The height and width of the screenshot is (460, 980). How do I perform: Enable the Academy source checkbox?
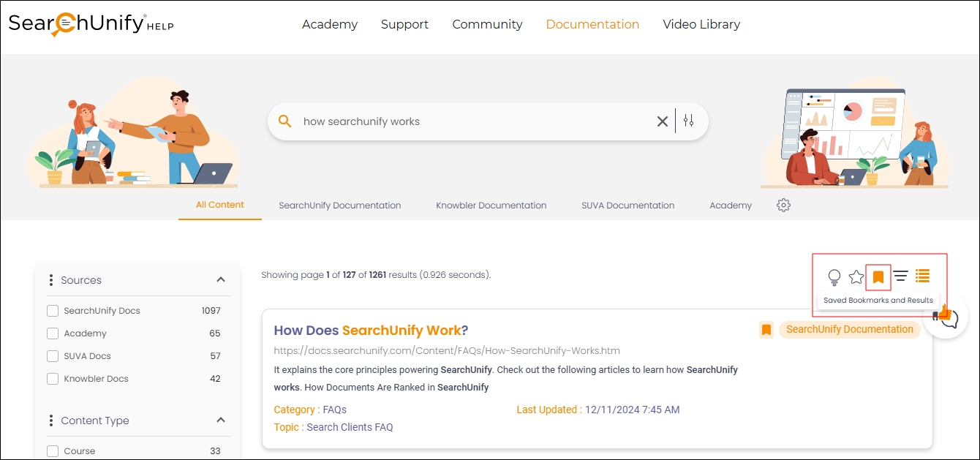[53, 333]
